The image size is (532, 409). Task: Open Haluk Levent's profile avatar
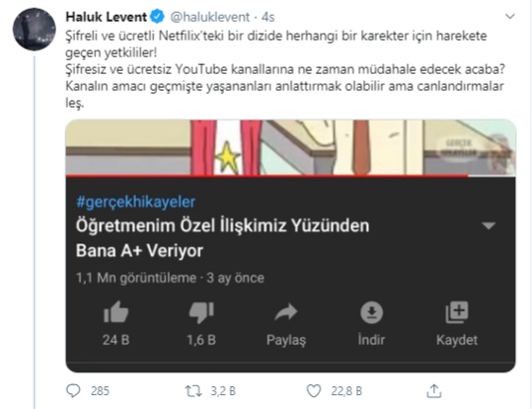click(x=35, y=30)
